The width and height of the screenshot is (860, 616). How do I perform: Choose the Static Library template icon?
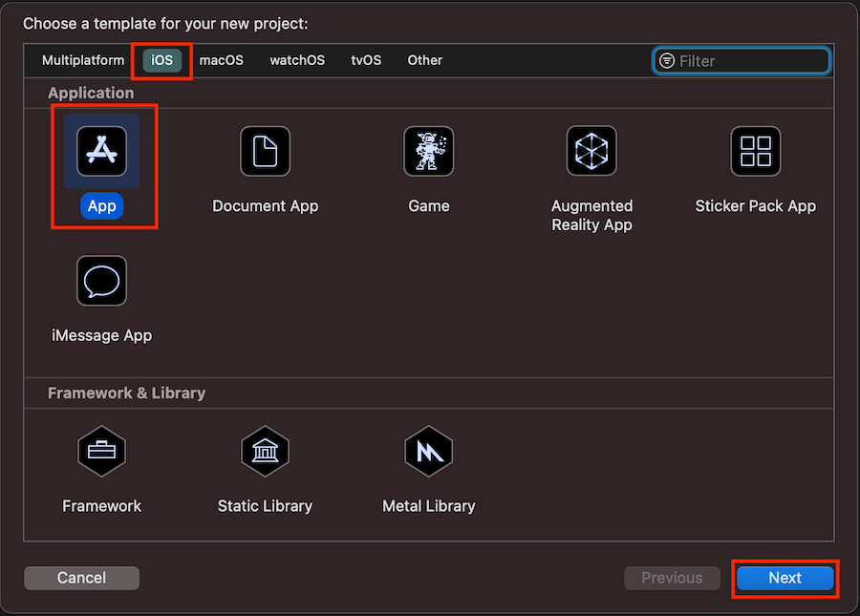[265, 451]
